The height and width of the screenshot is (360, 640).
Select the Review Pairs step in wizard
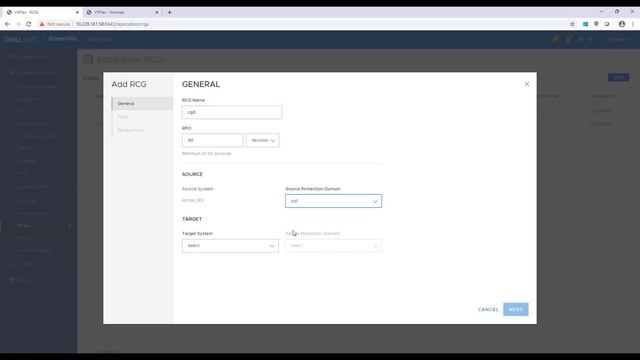click(131, 130)
